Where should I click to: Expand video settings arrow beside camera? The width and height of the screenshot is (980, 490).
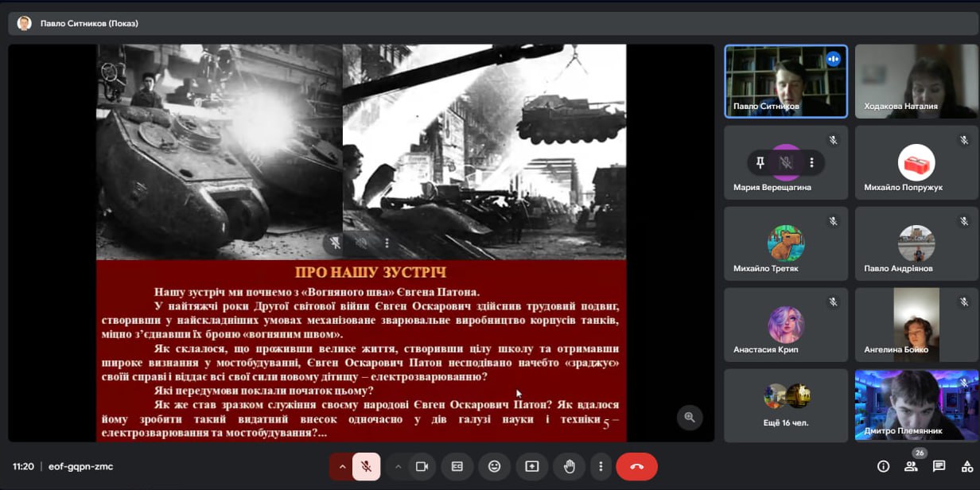[x=398, y=467]
